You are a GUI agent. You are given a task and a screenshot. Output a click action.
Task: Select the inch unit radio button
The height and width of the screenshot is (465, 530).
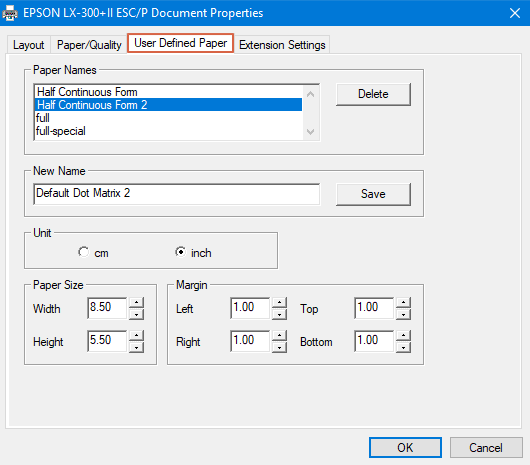coord(181,252)
